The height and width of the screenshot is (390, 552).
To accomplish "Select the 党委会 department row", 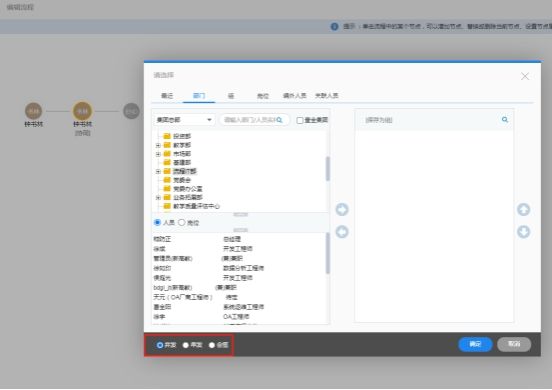I will tap(182, 180).
